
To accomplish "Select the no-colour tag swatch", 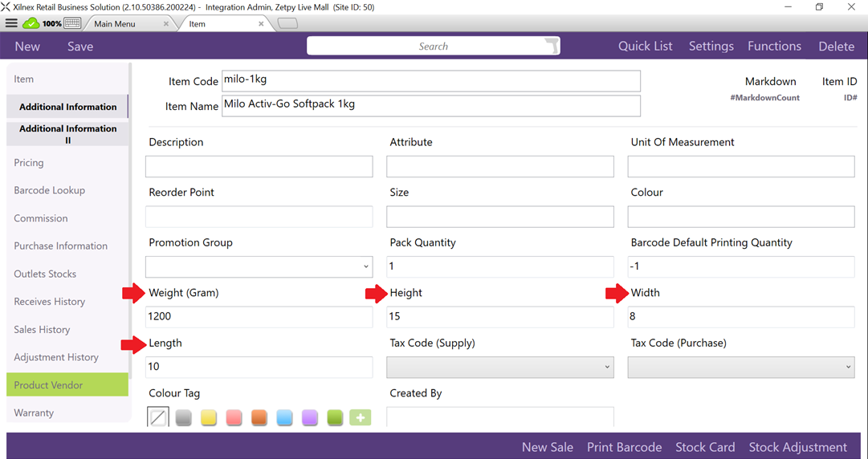I will [158, 417].
